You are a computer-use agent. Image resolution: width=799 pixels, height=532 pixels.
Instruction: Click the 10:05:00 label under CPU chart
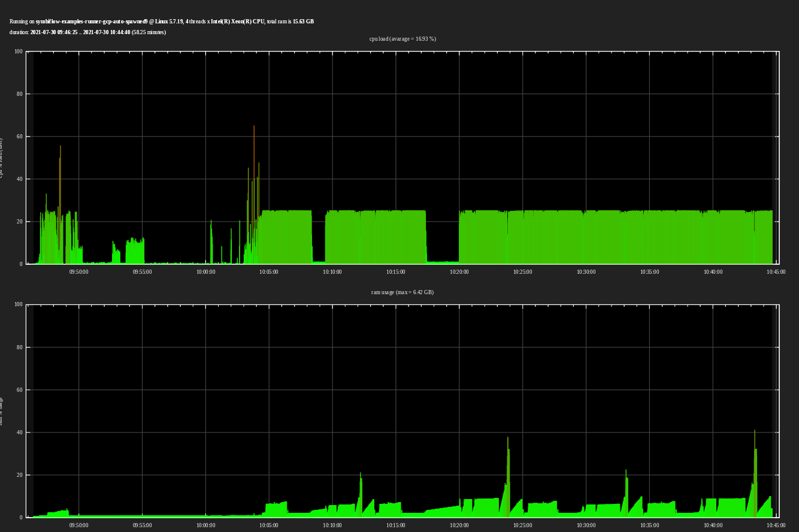pos(269,272)
